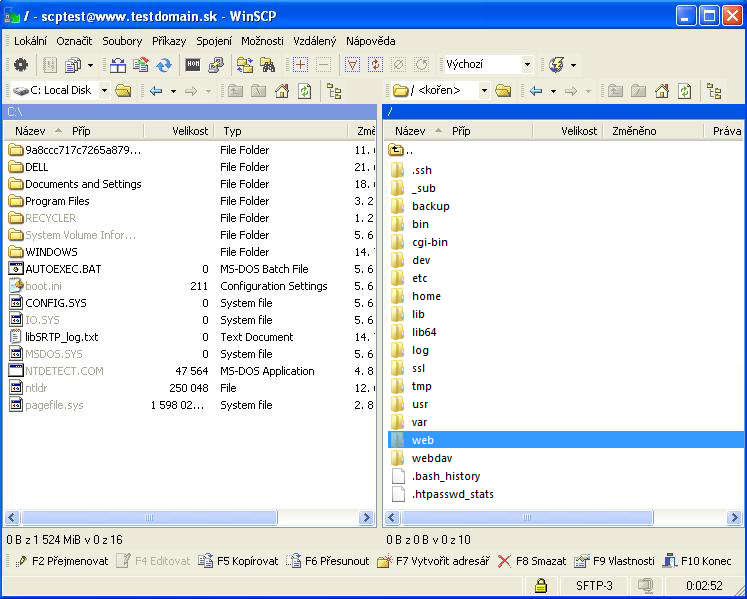
Task: Open Preferences with the gear icon
Action: (x=21, y=65)
